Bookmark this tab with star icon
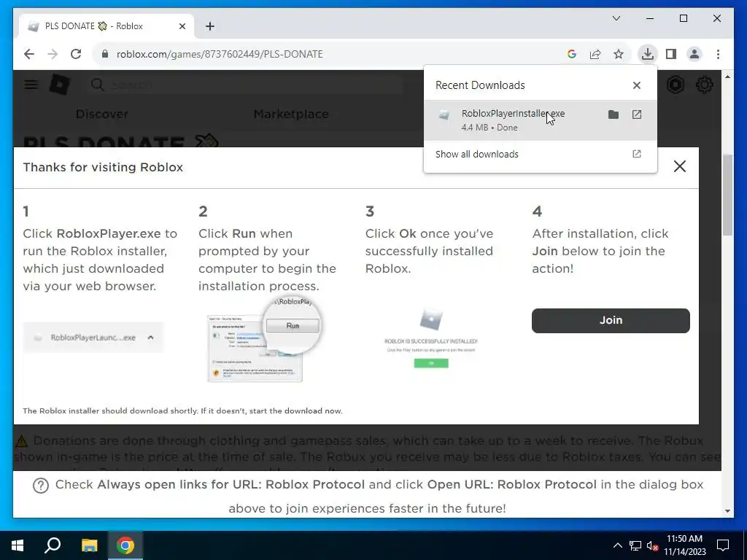 619,54
